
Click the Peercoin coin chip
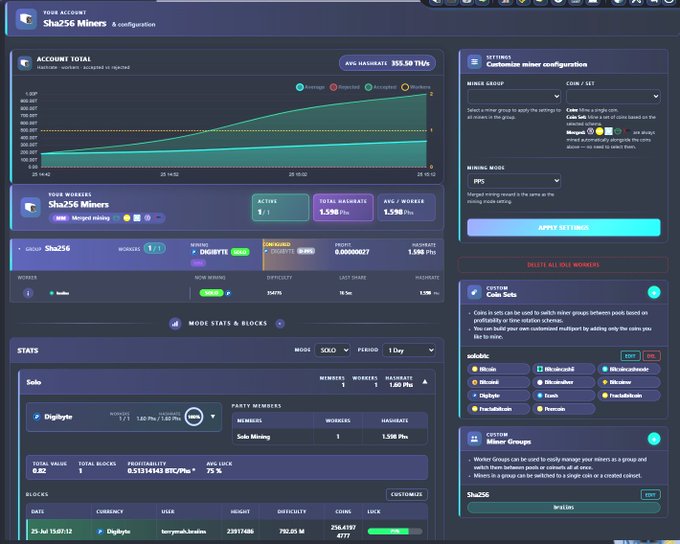pos(563,409)
